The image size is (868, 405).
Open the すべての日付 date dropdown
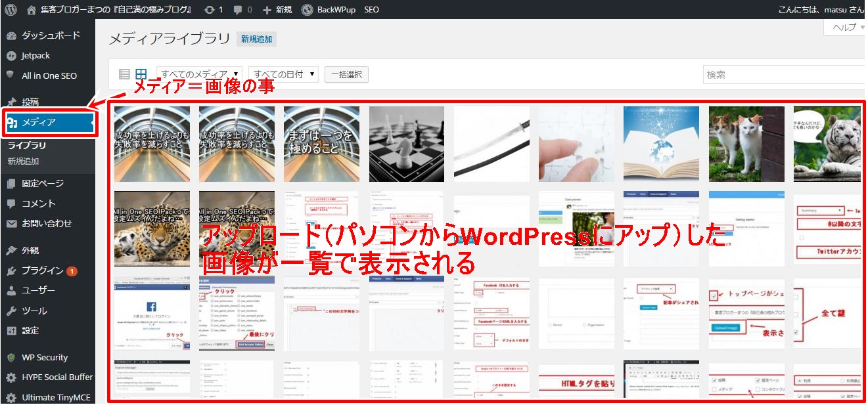[x=284, y=74]
